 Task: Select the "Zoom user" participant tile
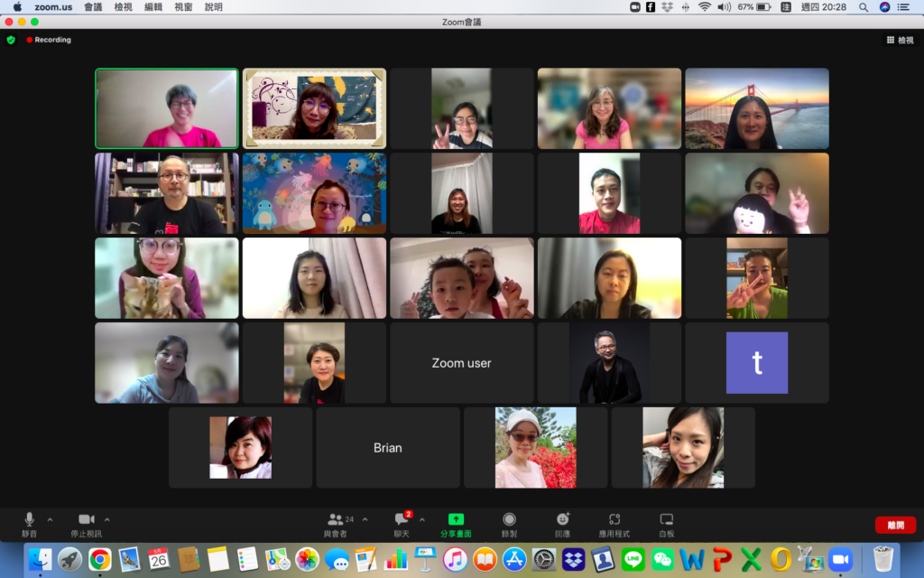(x=461, y=363)
